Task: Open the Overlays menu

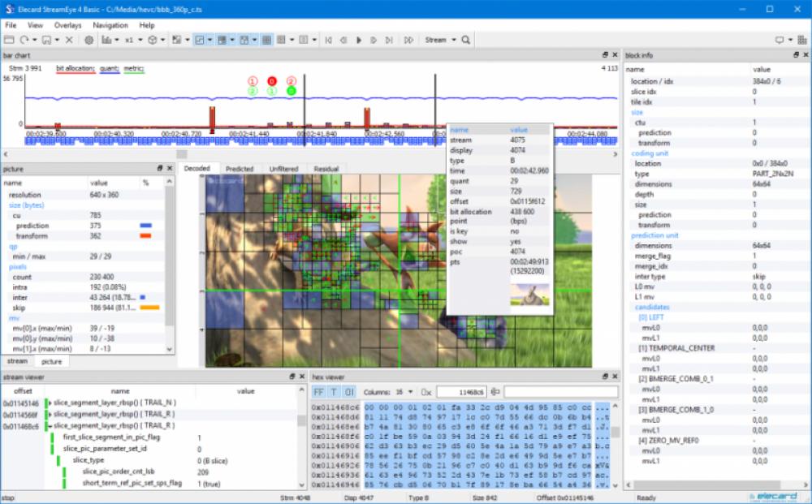Action: pos(67,25)
